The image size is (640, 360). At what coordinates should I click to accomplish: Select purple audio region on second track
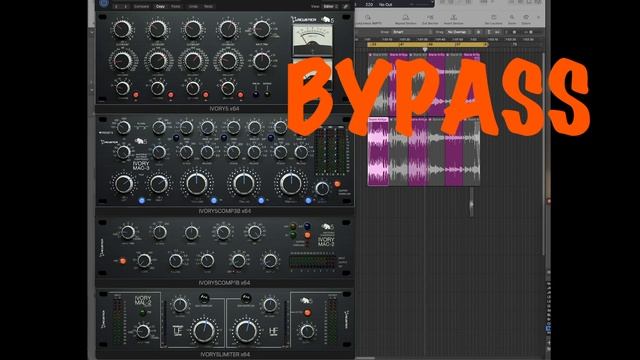point(378,151)
